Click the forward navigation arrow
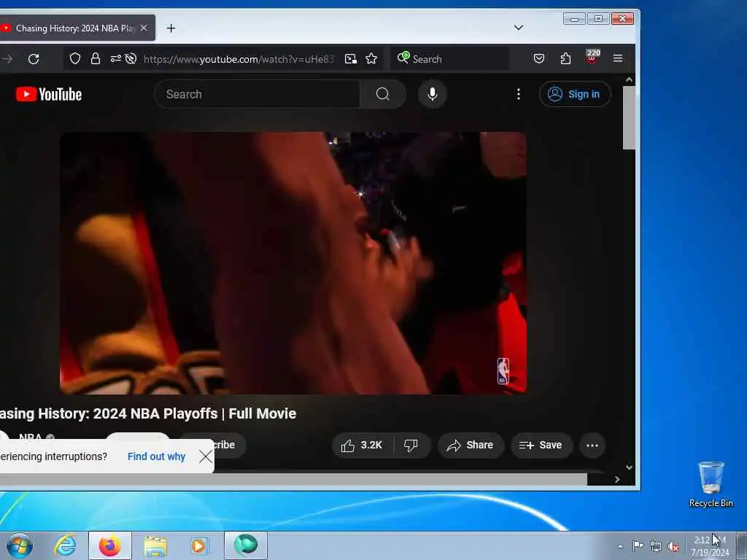The height and width of the screenshot is (560, 747). (x=7, y=59)
